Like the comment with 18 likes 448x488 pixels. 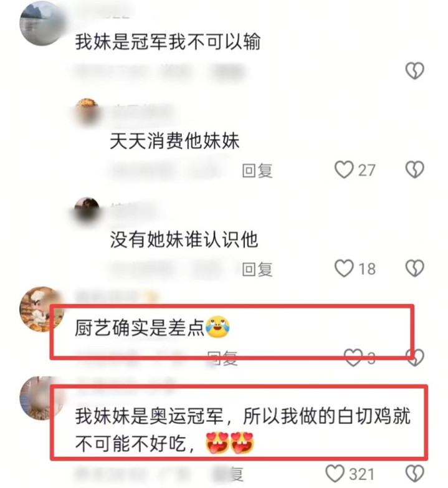tap(344, 268)
